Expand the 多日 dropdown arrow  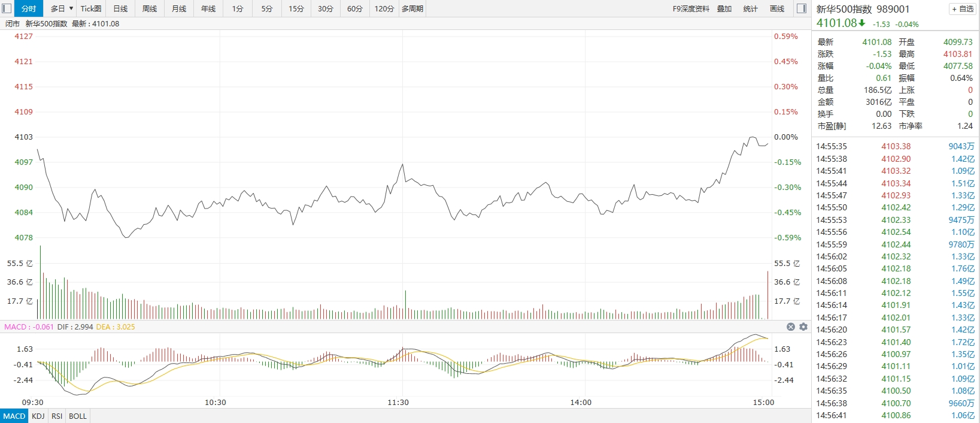tap(71, 8)
